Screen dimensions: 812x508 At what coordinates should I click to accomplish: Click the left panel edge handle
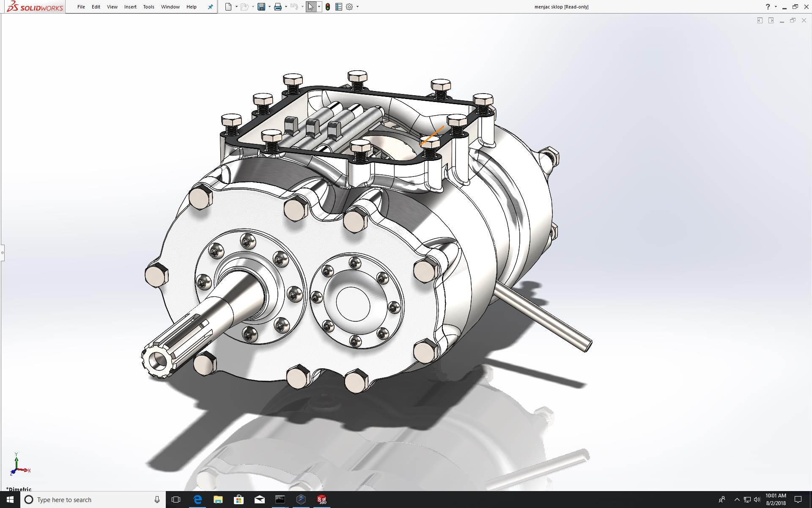[2, 253]
